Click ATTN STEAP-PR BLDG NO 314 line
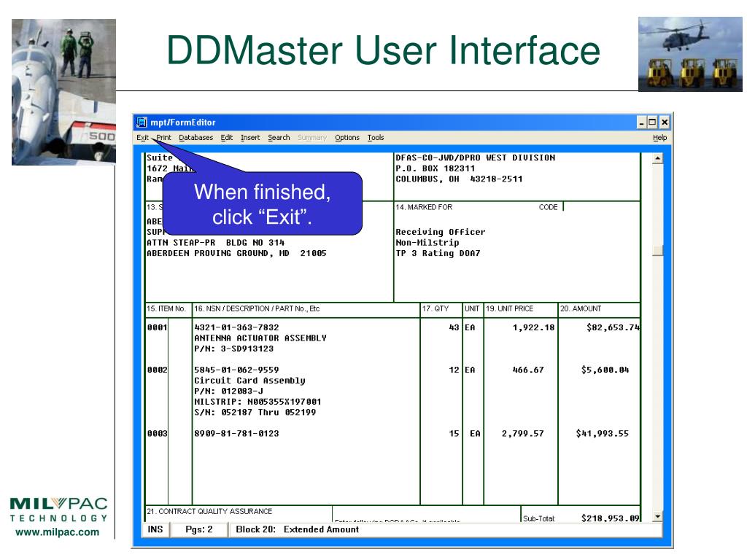The width and height of the screenshot is (747, 560). point(215,242)
